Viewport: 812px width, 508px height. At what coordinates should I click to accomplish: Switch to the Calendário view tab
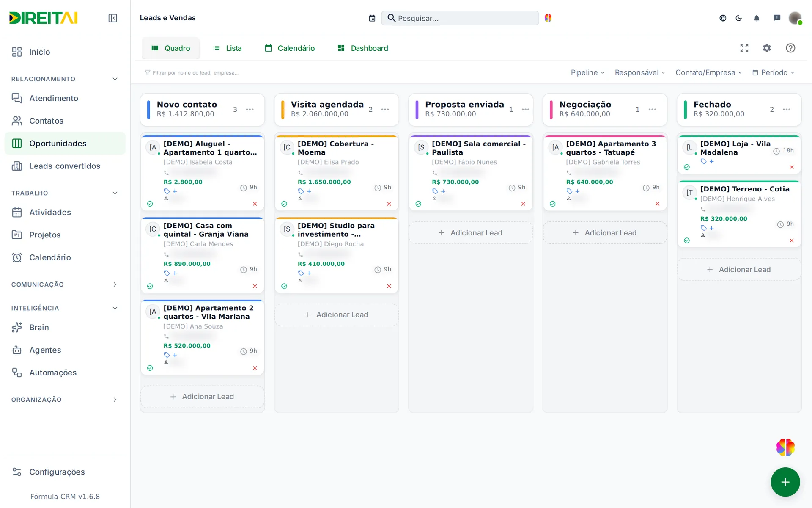290,48
